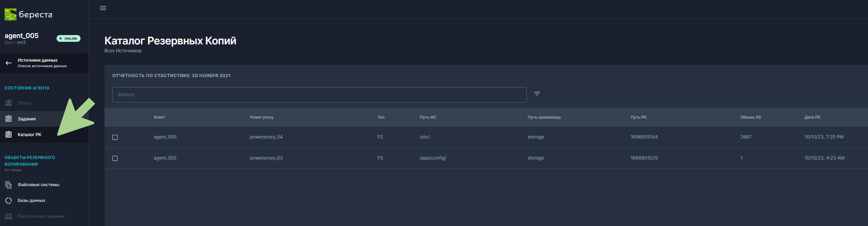Select the agent_005 row checkbox
The height and width of the screenshot is (226, 868).
pyautogui.click(x=115, y=137)
